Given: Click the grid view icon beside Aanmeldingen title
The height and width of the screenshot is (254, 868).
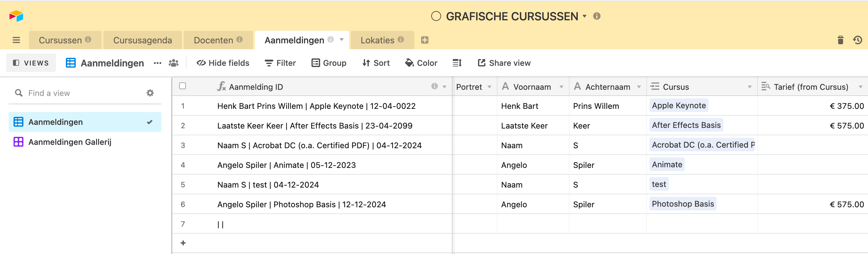Looking at the screenshot, I should (x=71, y=63).
